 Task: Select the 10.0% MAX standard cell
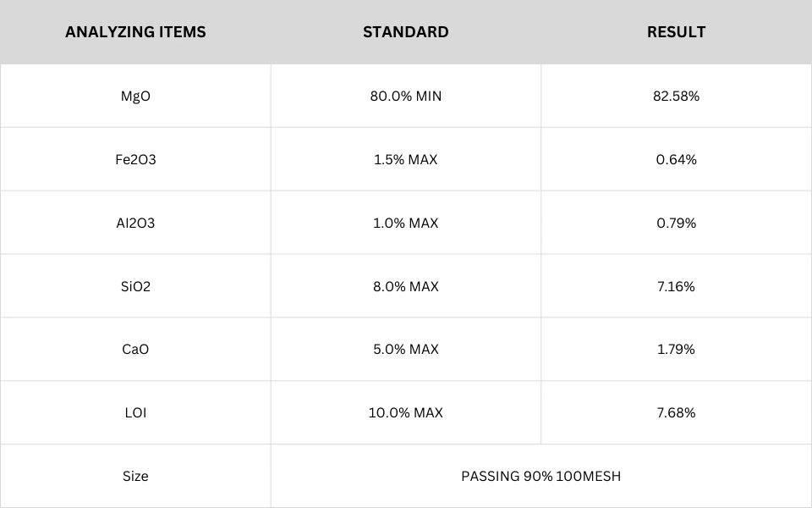pos(406,412)
